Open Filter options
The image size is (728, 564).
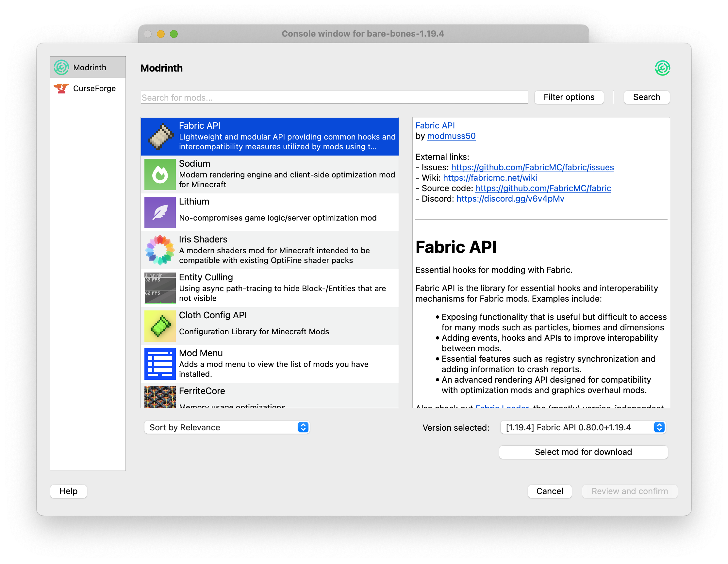[x=569, y=97]
